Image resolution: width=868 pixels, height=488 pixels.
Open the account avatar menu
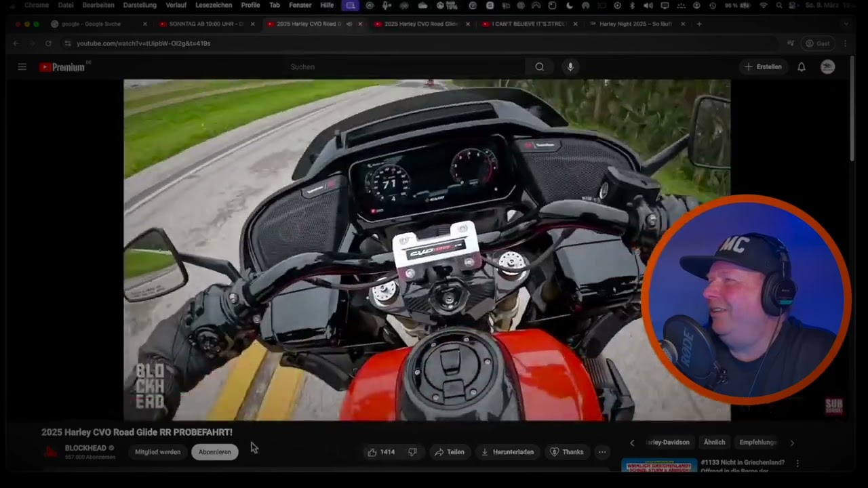827,67
